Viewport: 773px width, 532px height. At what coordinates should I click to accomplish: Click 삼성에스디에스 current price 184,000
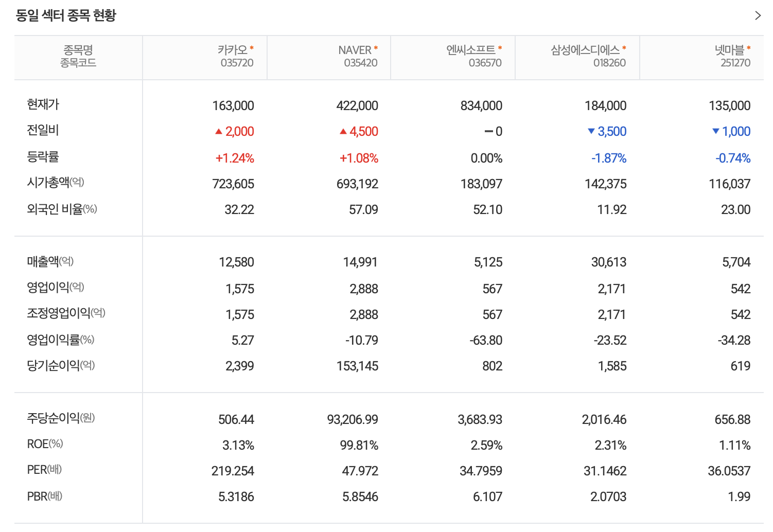point(606,105)
